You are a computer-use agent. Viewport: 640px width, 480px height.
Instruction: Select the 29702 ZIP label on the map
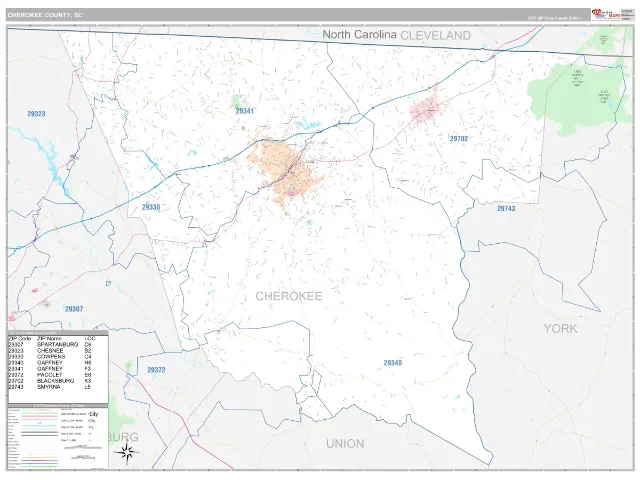(x=459, y=139)
